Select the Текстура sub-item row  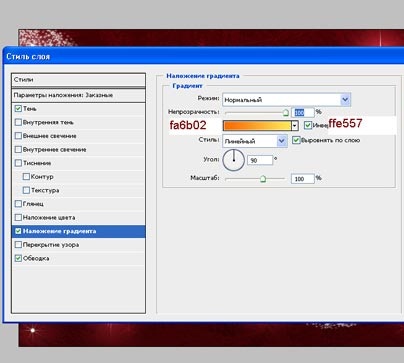79,190
